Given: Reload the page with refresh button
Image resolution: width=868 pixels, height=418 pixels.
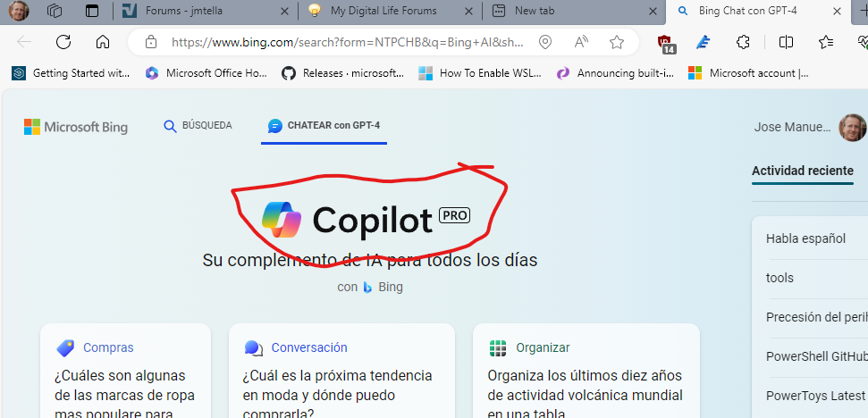Looking at the screenshot, I should tap(63, 42).
